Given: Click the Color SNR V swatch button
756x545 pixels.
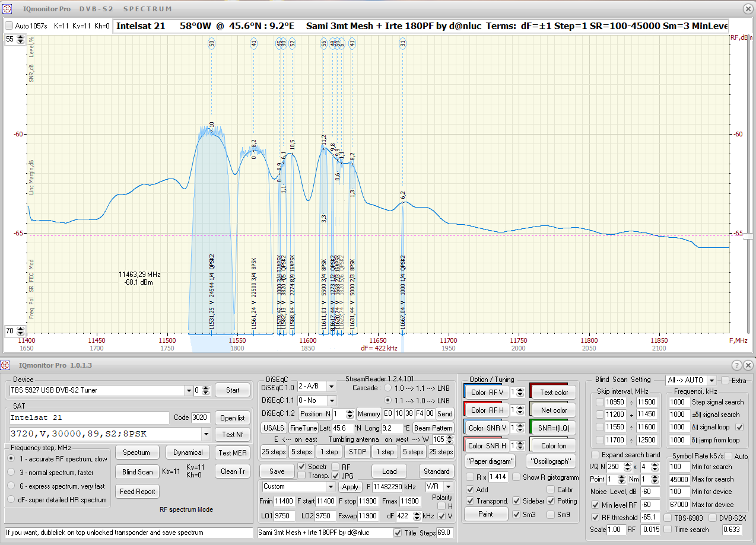Looking at the screenshot, I should pyautogui.click(x=488, y=428).
